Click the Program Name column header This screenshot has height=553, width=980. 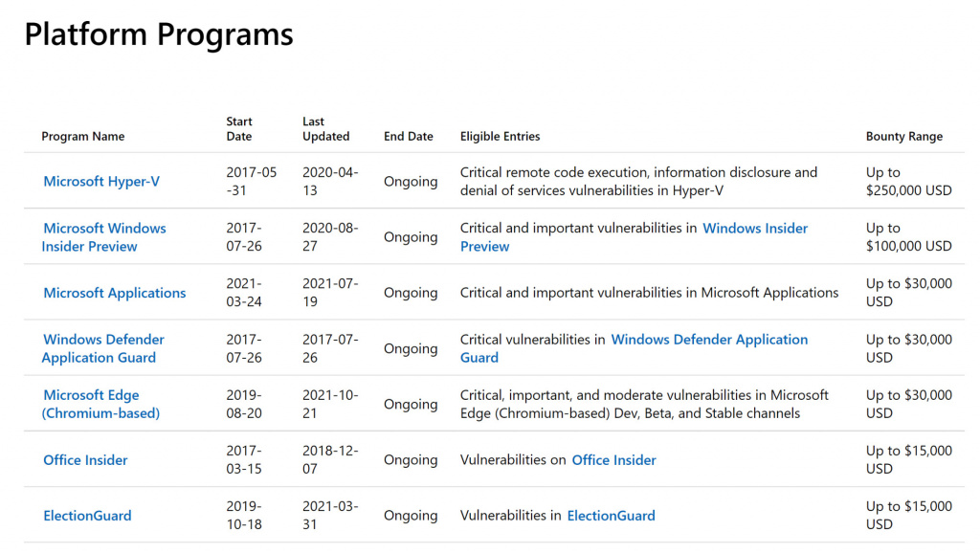83,136
